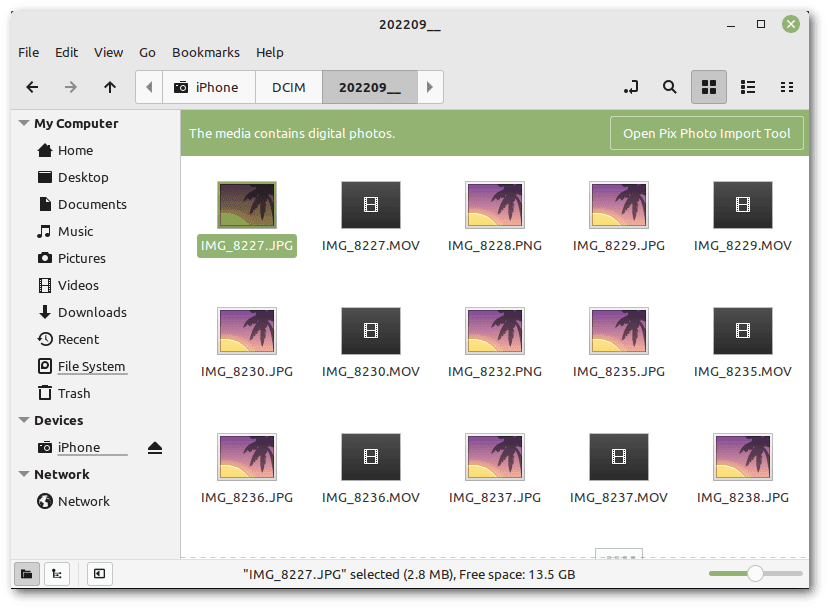Open the View menu
828x608 pixels.
pyautogui.click(x=108, y=52)
